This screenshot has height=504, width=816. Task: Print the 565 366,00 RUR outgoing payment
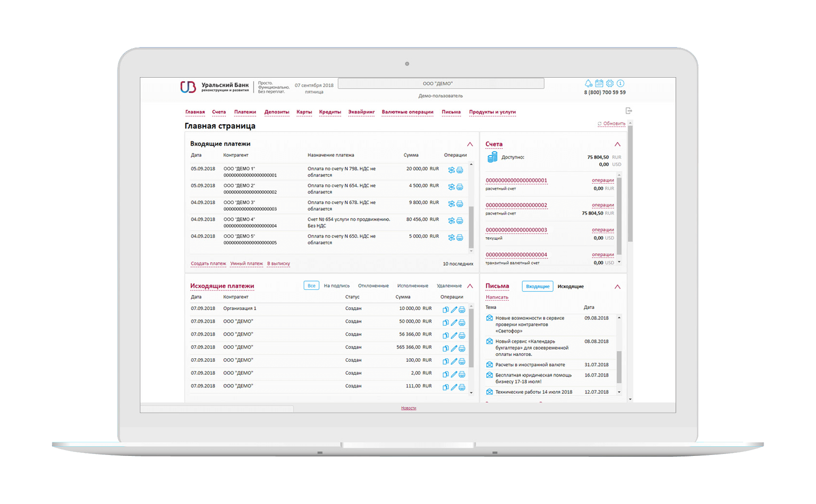(x=462, y=348)
